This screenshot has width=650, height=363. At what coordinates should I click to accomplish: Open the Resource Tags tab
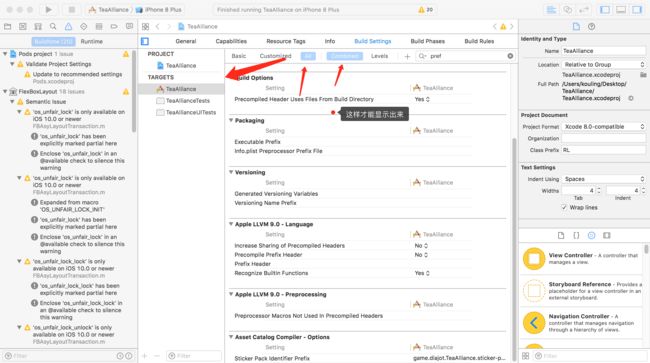(x=286, y=41)
